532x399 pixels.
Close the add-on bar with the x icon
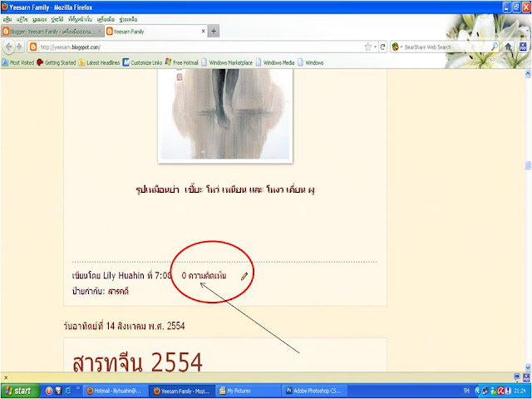pyautogui.click(x=6, y=377)
